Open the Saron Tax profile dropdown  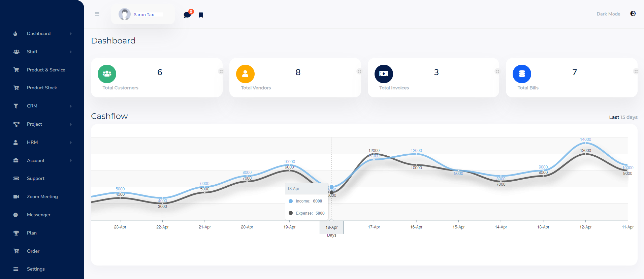click(x=143, y=14)
